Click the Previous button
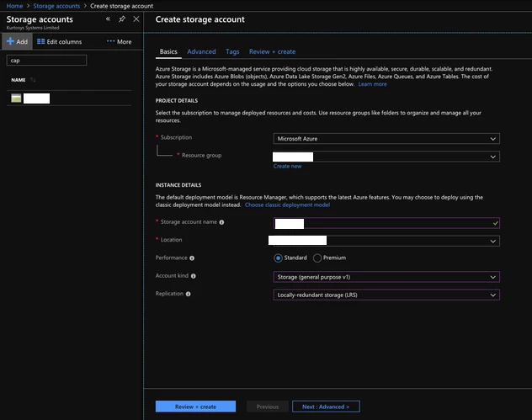532x420 pixels. tap(268, 407)
